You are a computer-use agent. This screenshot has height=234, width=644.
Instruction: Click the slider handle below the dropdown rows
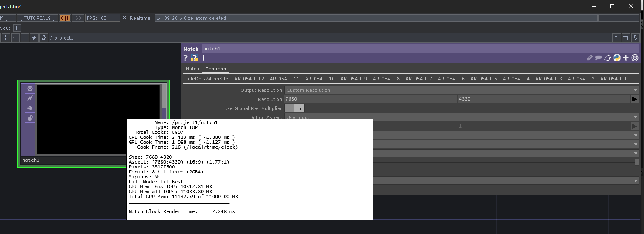pyautogui.click(x=637, y=162)
